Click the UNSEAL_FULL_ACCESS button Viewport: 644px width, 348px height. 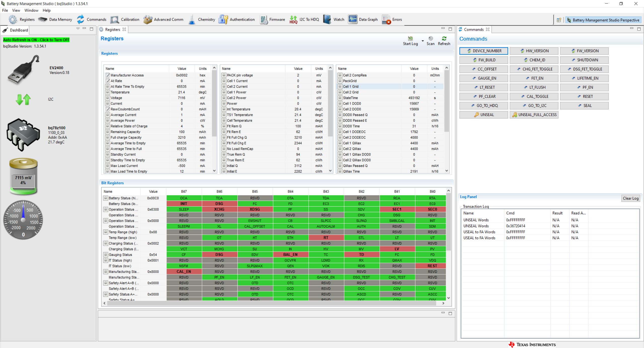point(534,115)
